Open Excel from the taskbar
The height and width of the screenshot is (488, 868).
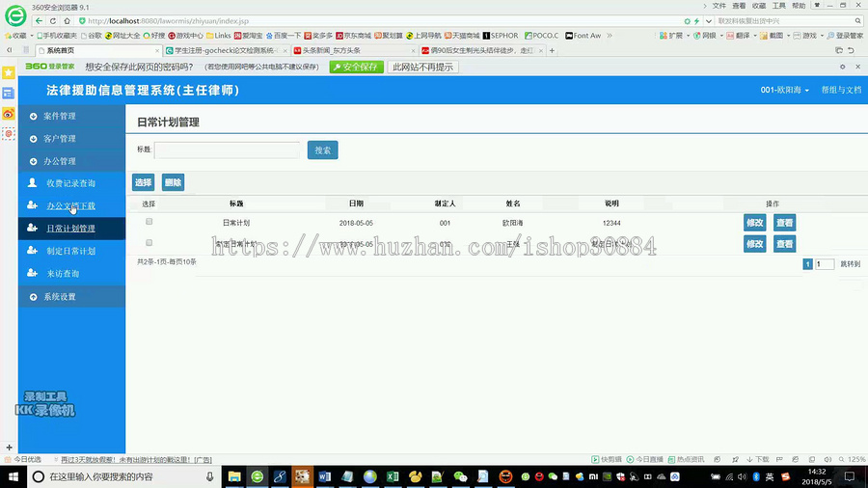[x=393, y=476]
